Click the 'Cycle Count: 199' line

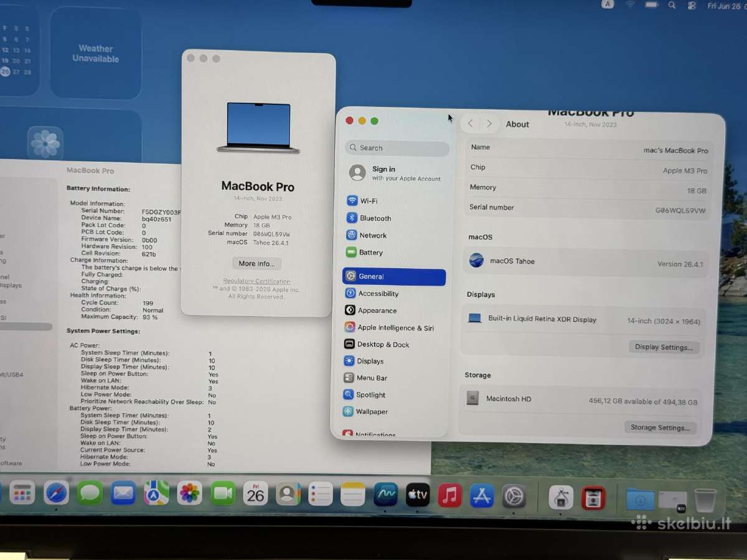(x=118, y=302)
